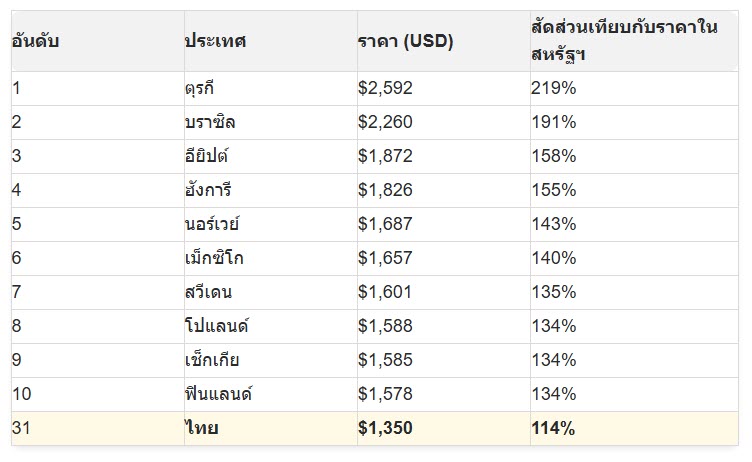Select the เม็กซิโก country cell
Image resolution: width=752 pixels, height=462 pixels.
pyautogui.click(x=271, y=259)
